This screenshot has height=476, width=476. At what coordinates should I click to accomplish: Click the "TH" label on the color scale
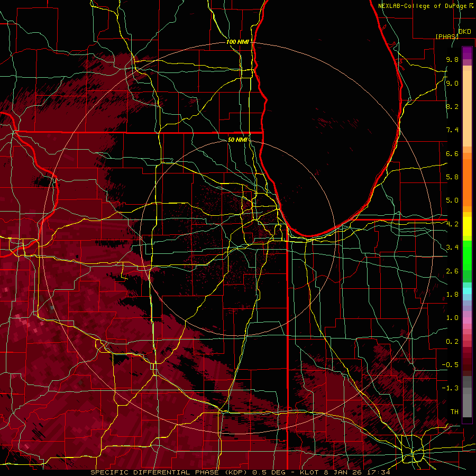click(x=454, y=412)
